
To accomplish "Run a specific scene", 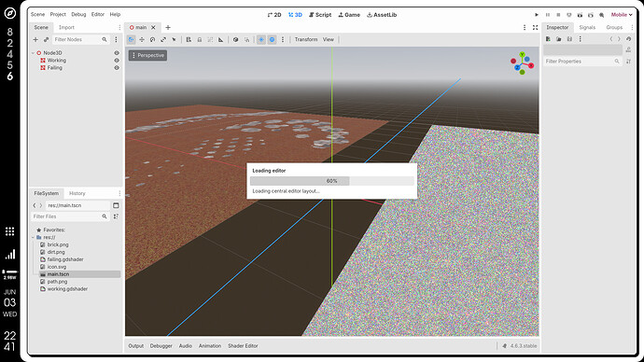I will [x=590, y=15].
